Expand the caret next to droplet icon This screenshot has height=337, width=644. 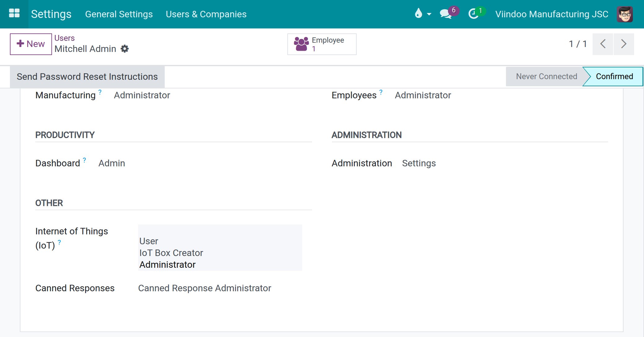429,14
